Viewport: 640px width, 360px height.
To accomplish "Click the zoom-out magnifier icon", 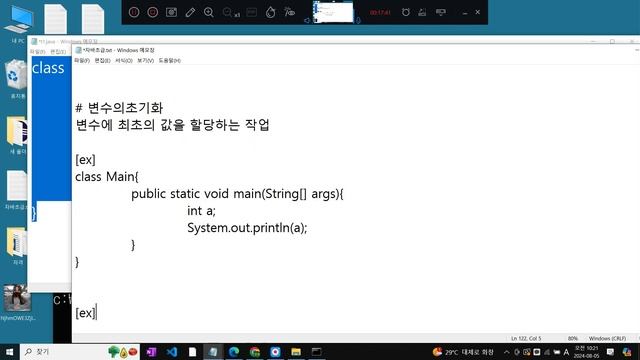I will pyautogui.click(x=227, y=12).
